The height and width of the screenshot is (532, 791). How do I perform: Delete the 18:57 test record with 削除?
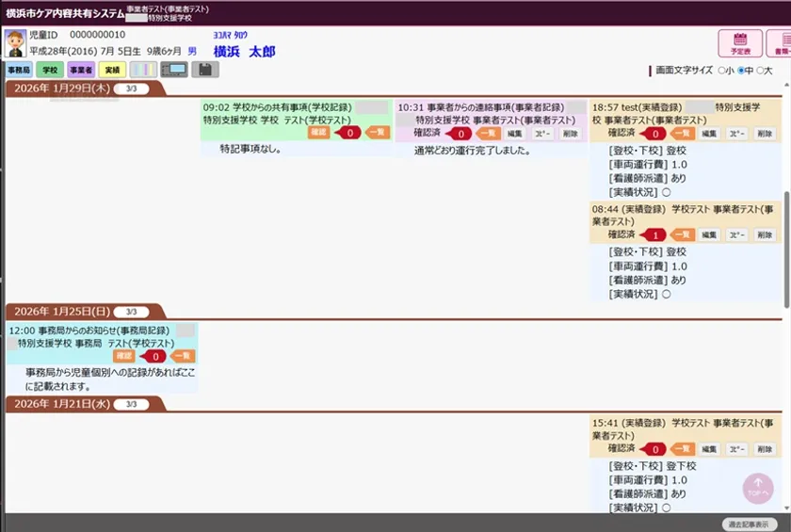765,134
